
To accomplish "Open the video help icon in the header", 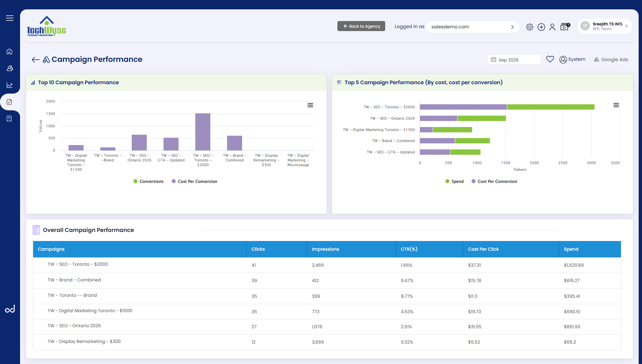I will point(565,27).
